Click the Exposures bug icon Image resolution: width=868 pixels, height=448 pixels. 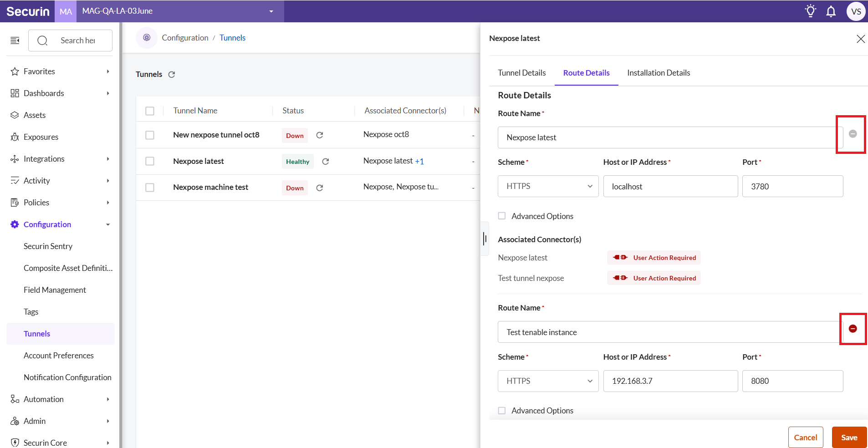15,137
